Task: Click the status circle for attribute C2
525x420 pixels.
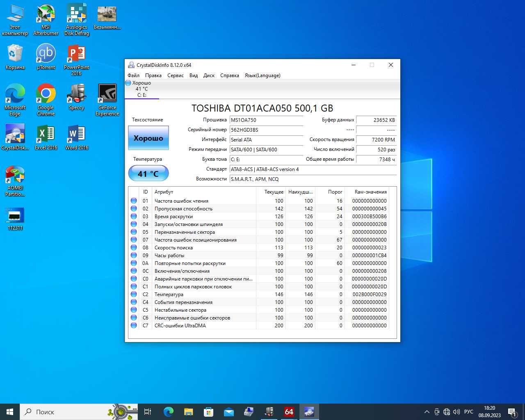Action: click(x=134, y=294)
